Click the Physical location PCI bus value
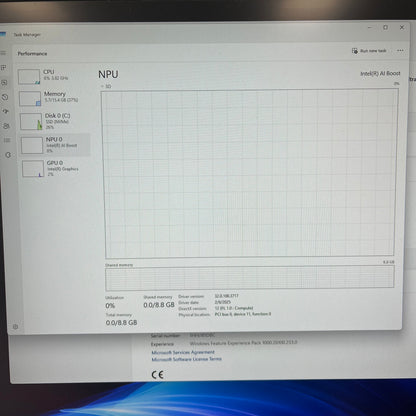Viewport: 416px width, 416px height. point(243,314)
